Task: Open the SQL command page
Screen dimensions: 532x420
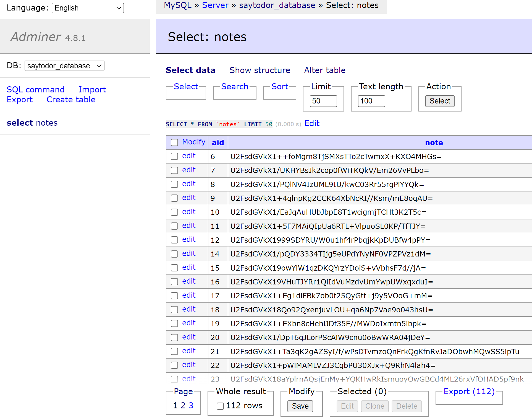Action: 35,89
